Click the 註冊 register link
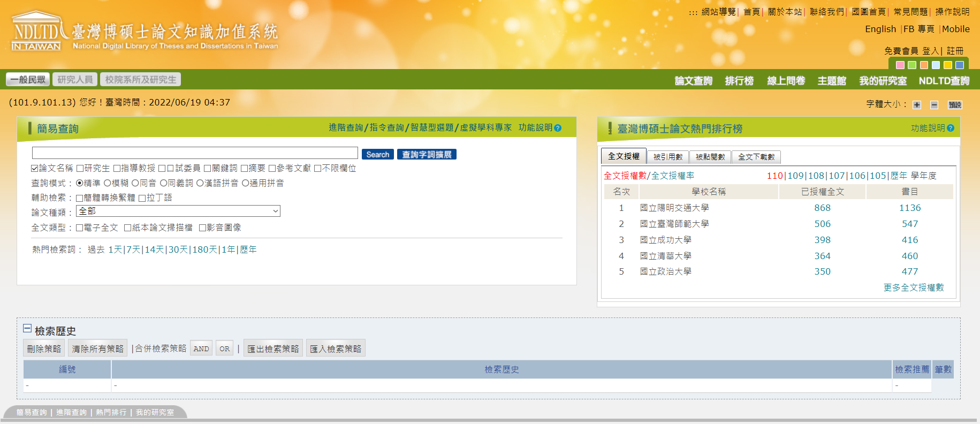The image size is (980, 424). [955, 51]
